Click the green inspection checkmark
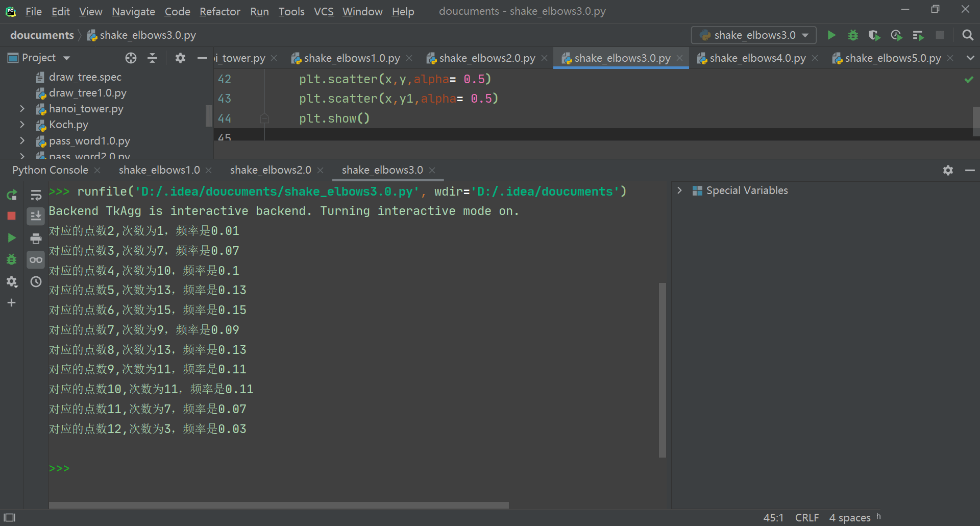The width and height of the screenshot is (980, 526). click(969, 80)
